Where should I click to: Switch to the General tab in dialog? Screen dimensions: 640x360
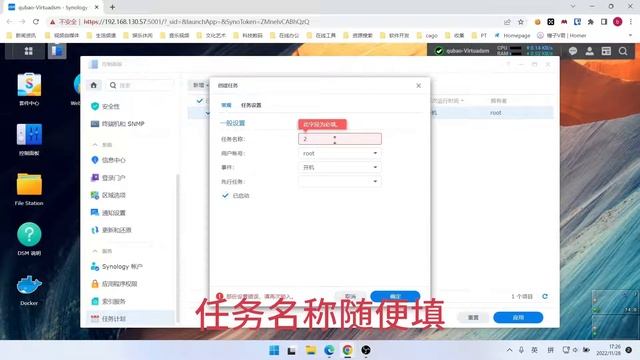226,105
